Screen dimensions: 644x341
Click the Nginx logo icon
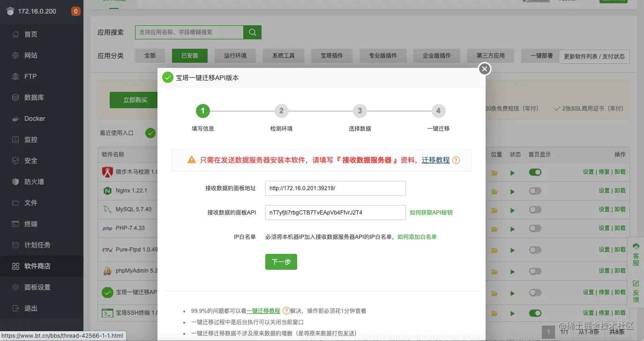[107, 191]
